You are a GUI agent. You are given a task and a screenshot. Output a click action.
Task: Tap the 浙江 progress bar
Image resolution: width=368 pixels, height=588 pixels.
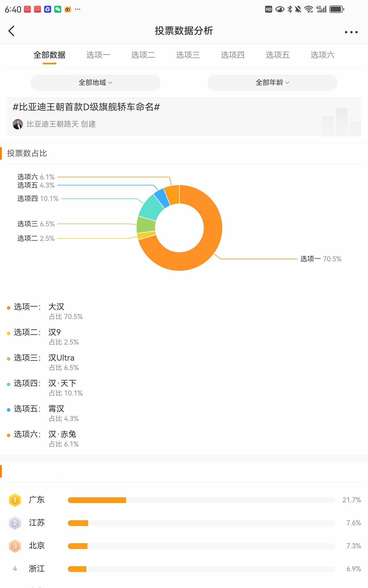tap(201, 569)
